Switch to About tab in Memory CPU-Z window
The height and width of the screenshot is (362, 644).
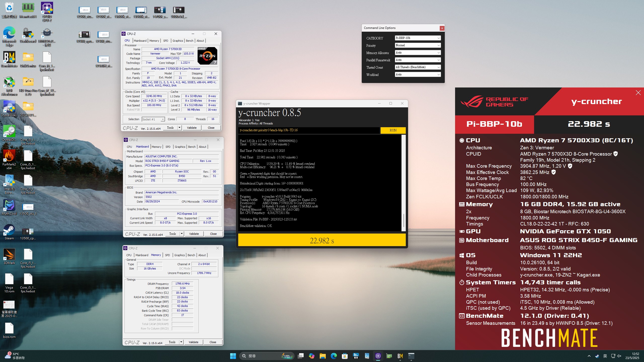[202, 255]
